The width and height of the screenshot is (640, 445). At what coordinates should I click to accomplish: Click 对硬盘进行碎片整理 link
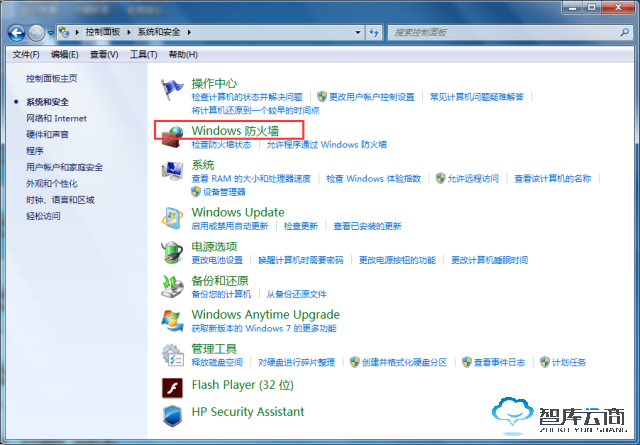coord(296,362)
